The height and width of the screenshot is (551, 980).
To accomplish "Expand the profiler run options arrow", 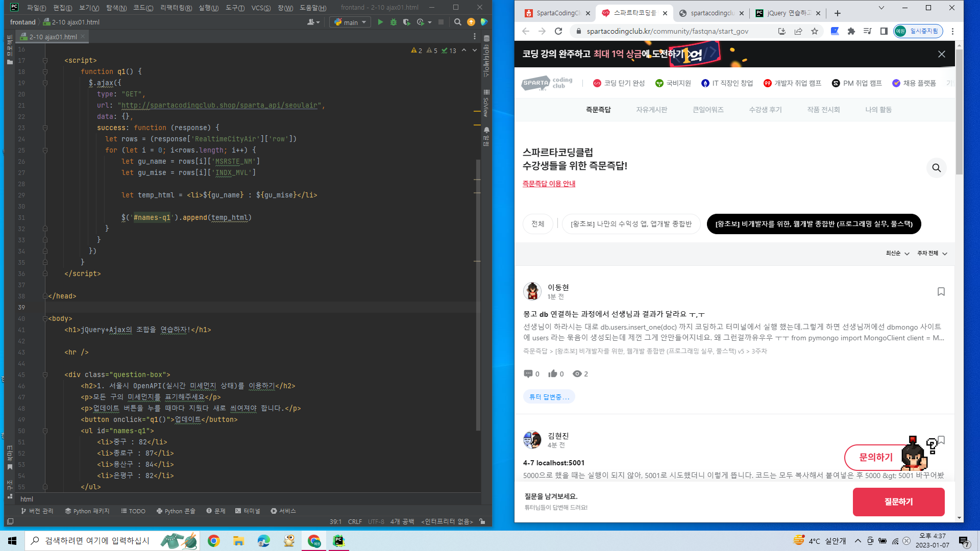I will pos(430,22).
